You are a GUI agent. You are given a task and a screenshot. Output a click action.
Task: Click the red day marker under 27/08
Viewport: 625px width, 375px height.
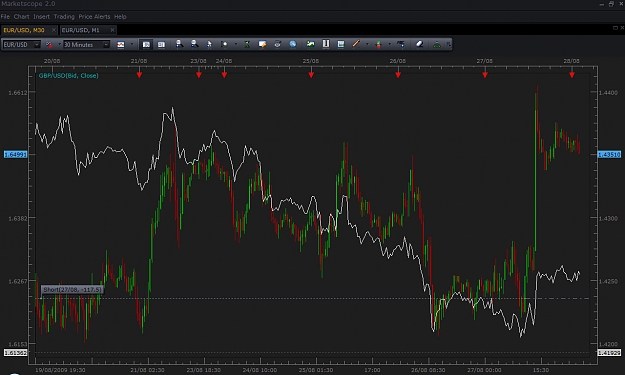pos(485,75)
